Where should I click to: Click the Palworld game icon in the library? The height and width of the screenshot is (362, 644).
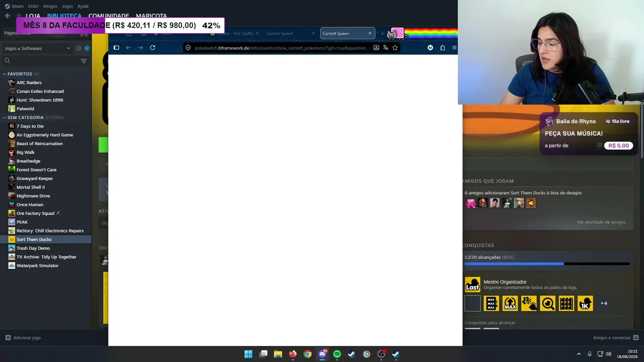(x=12, y=109)
